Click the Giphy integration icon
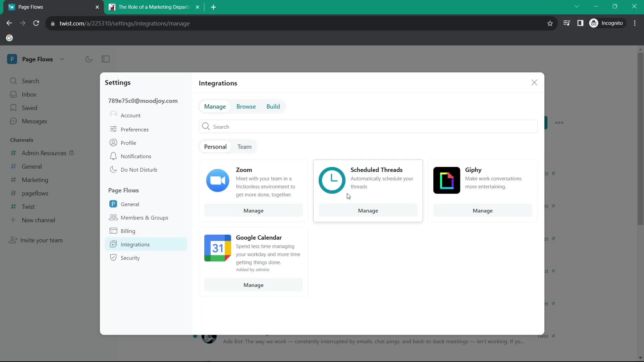 pos(446,180)
